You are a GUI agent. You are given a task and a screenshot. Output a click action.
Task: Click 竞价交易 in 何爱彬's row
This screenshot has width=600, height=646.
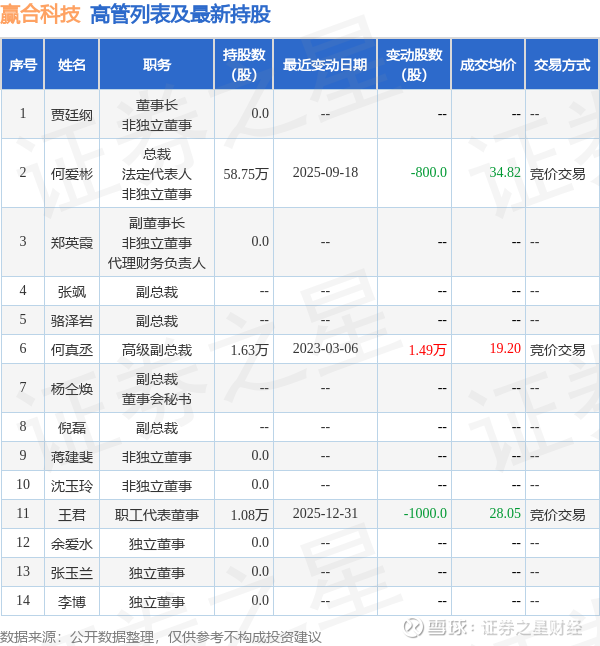pyautogui.click(x=557, y=173)
